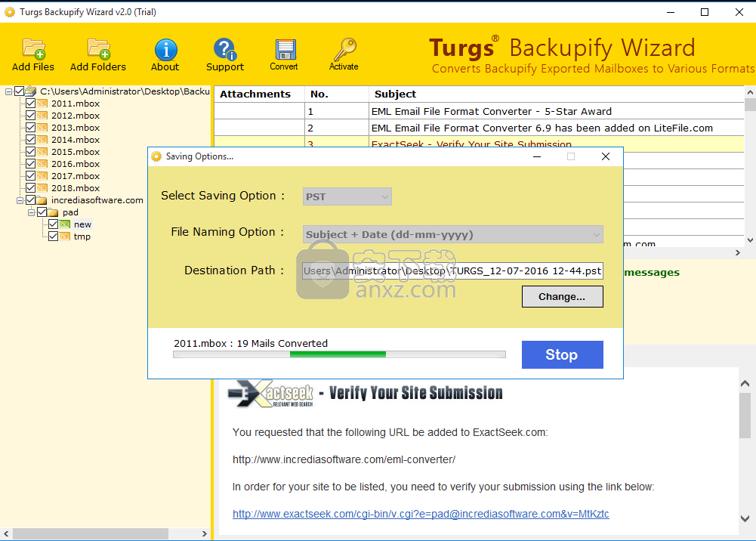Click the mail conversion progress bar
Screen dimensions: 756x541
pyautogui.click(x=339, y=354)
